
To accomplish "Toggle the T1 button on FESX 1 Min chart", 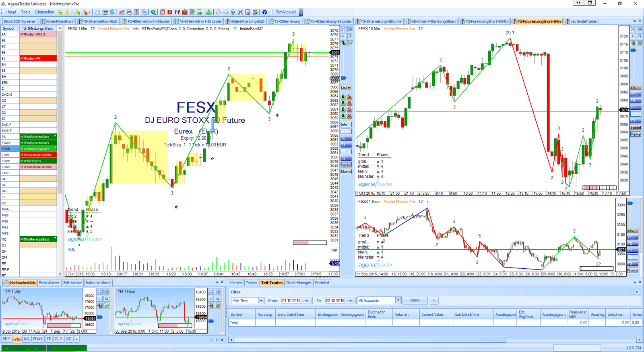I will tap(346, 144).
